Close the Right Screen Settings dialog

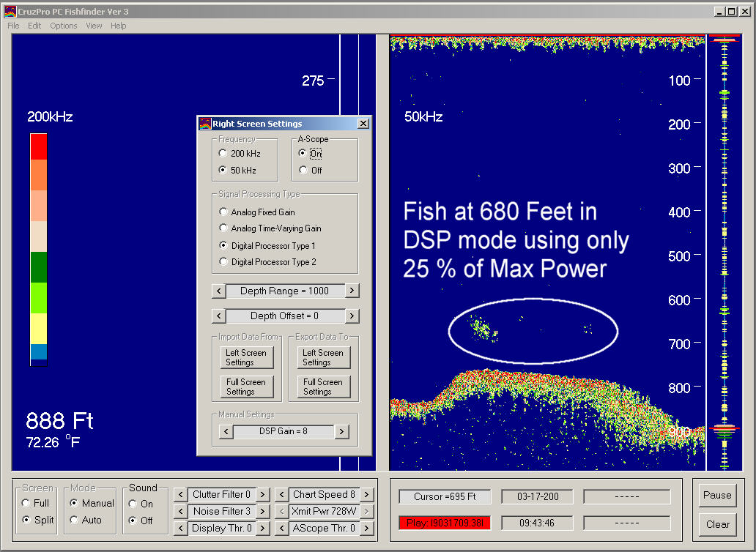point(363,124)
